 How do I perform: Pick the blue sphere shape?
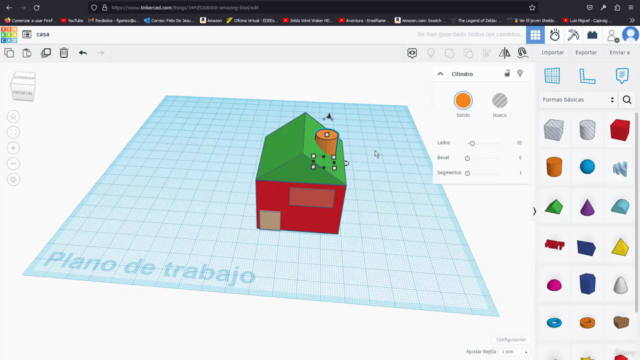tap(587, 167)
